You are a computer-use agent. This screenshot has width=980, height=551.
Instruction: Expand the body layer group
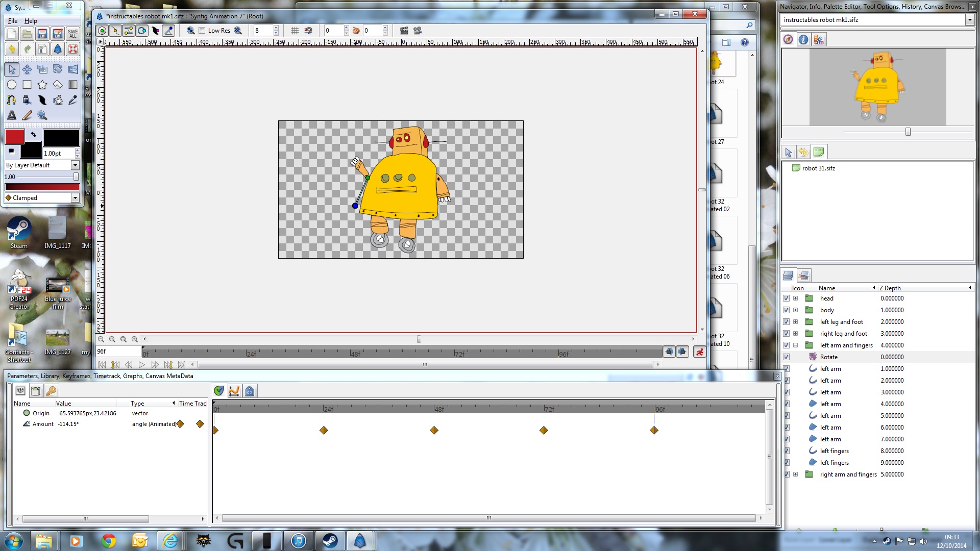coord(795,310)
